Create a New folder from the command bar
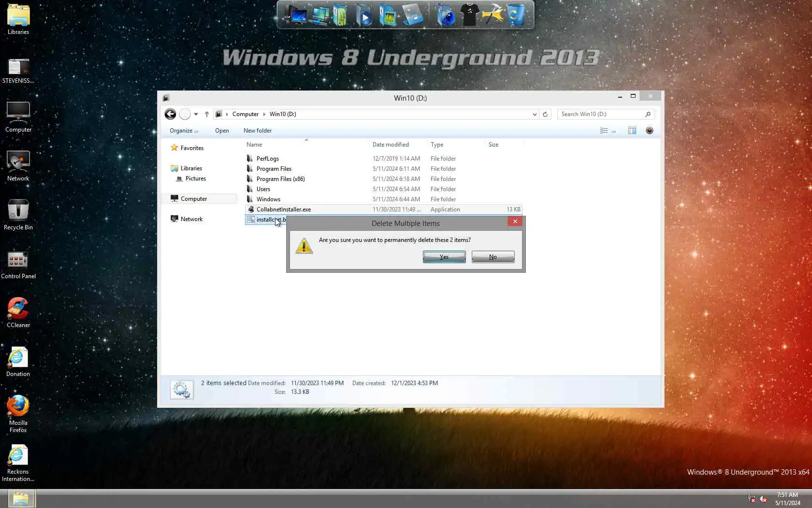 tap(258, 131)
